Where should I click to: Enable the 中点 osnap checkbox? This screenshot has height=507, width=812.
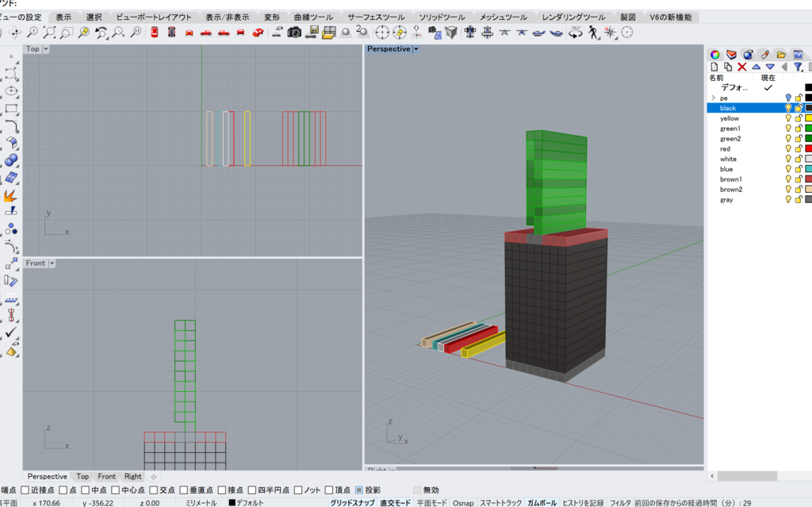tap(85, 490)
